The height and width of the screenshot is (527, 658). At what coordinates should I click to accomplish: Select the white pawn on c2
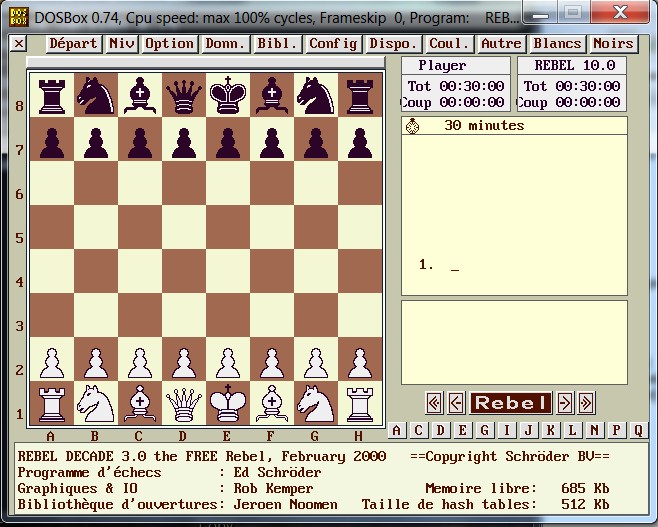140,361
